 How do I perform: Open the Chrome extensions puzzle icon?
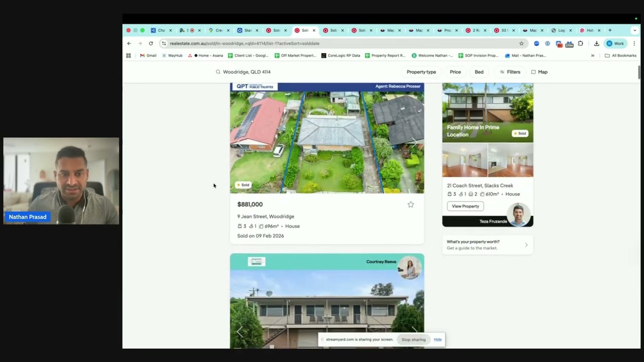point(580,43)
